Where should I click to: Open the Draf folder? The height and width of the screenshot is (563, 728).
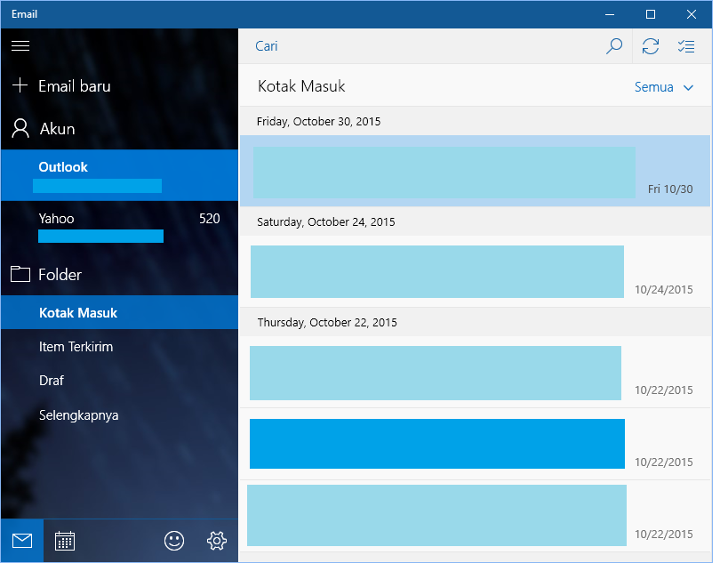pos(52,381)
